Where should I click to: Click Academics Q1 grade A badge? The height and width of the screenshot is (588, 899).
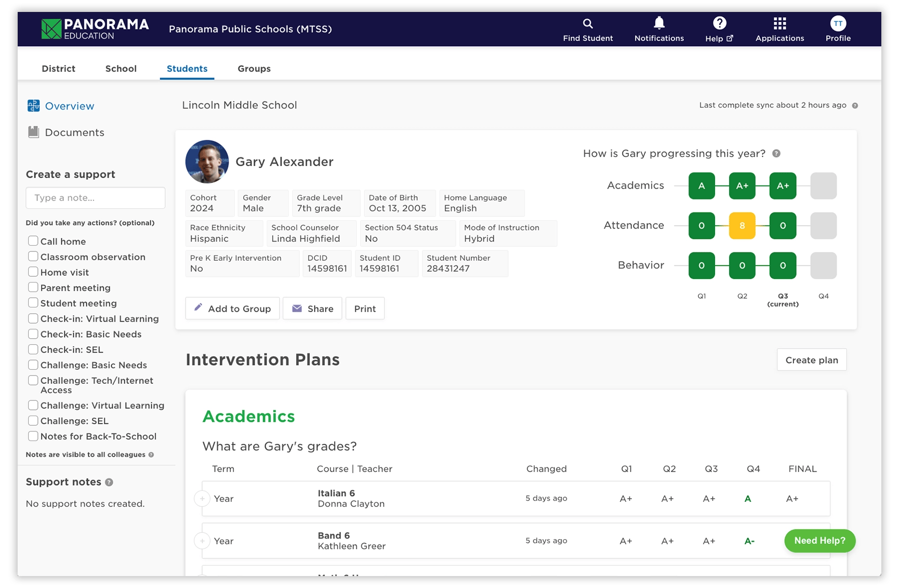(x=702, y=186)
